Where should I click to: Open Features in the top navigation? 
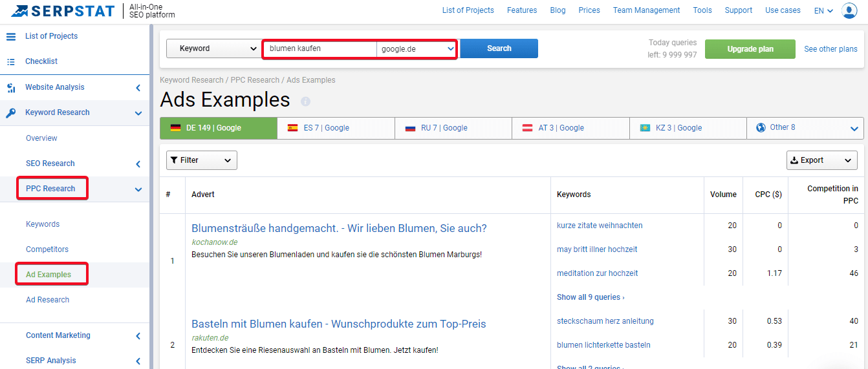[x=522, y=10]
